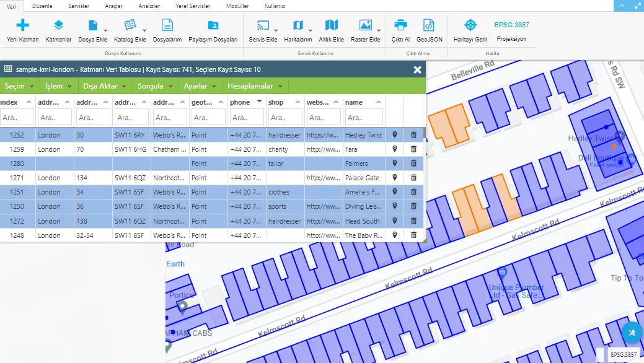
Task: Delete the Hedley Twist record
Action: pos(413,134)
